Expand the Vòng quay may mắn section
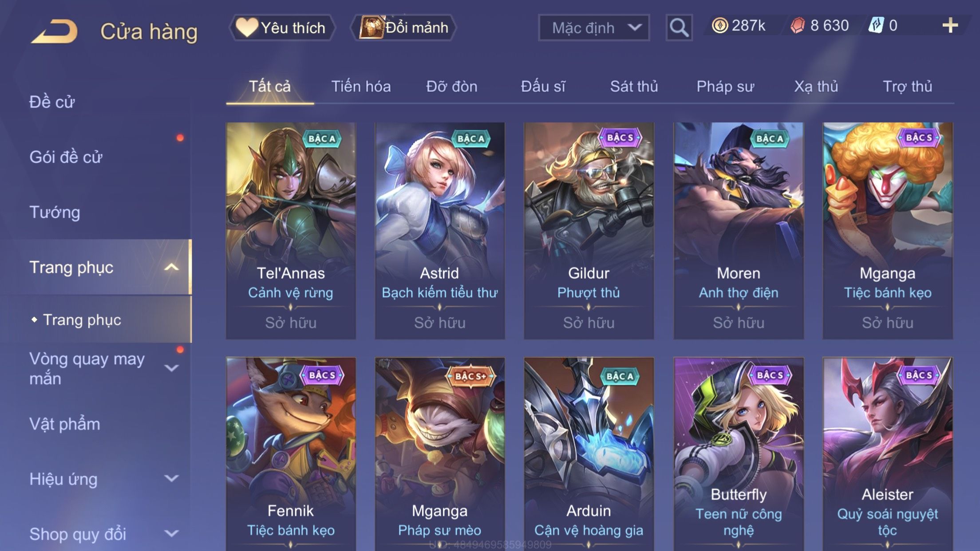This screenshot has width=980, height=551. [x=171, y=368]
